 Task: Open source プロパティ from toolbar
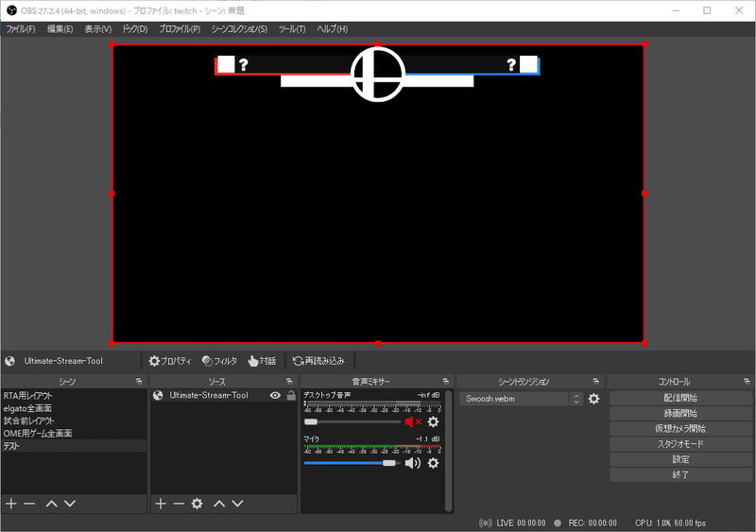coord(170,361)
